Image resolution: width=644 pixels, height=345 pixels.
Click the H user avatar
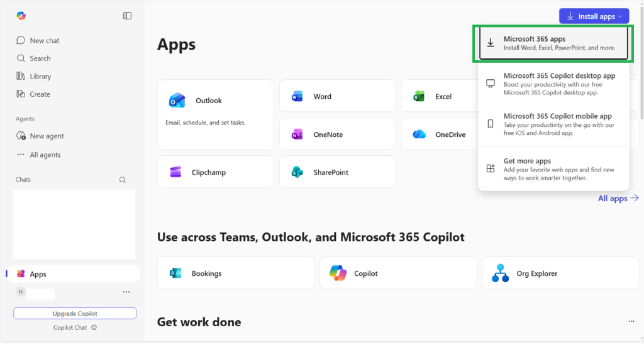click(21, 292)
